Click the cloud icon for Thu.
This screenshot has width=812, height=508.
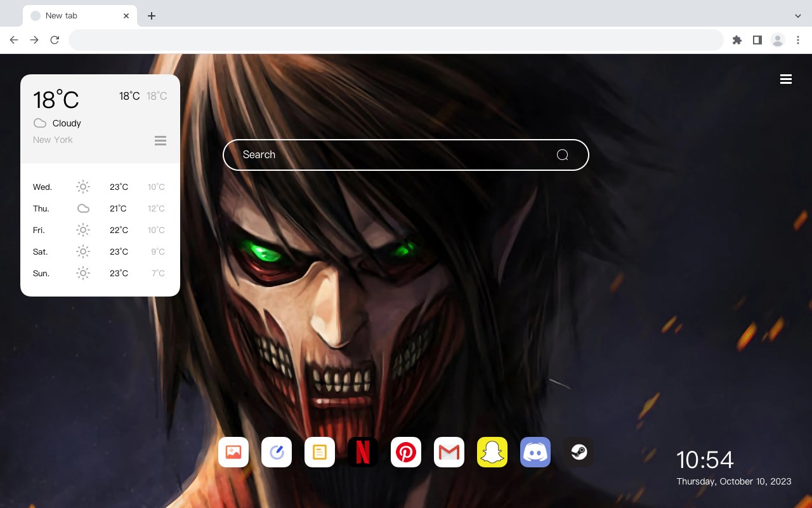[83, 208]
